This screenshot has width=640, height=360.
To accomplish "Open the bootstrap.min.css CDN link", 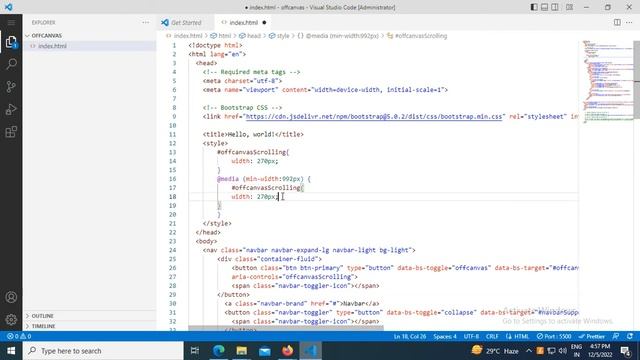I will (373, 116).
